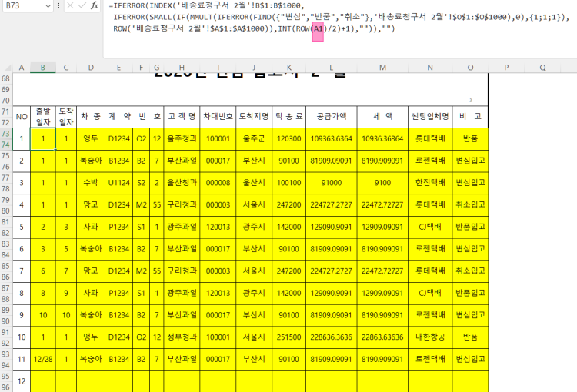Click the Insert Function fx icon
This screenshot has height=392, width=577.
[x=94, y=5]
